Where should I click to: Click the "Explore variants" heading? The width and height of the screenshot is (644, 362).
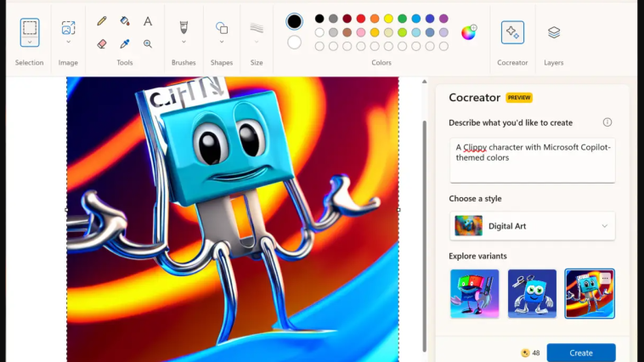[477, 256]
